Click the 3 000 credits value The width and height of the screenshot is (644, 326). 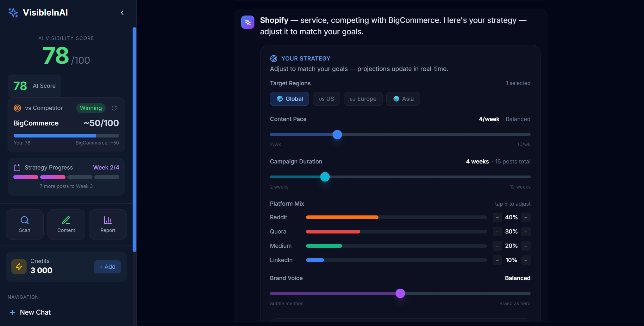[41, 271]
